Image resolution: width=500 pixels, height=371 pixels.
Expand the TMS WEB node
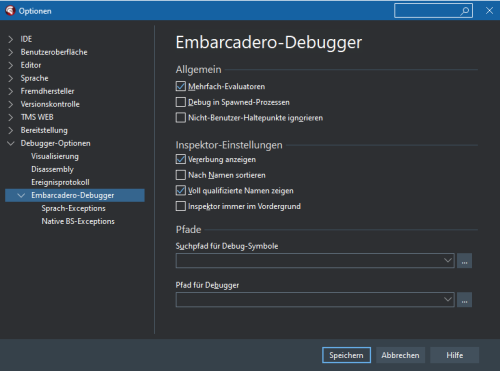[x=11, y=117]
